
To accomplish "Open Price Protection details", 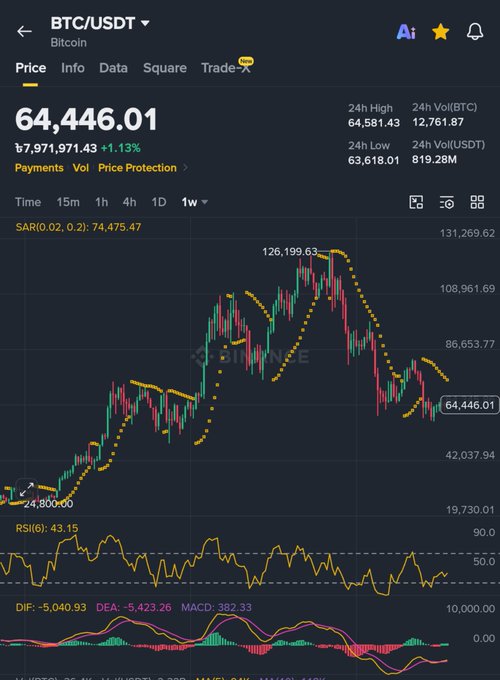I will [137, 168].
